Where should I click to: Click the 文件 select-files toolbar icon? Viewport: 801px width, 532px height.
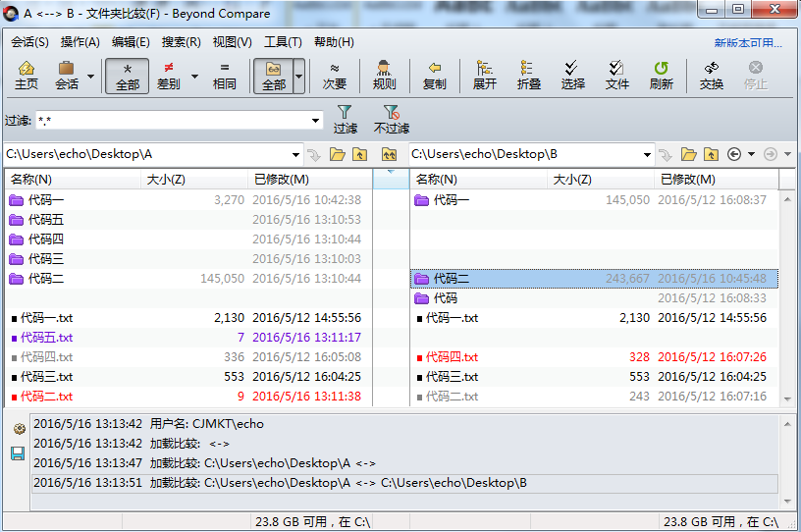(x=617, y=76)
